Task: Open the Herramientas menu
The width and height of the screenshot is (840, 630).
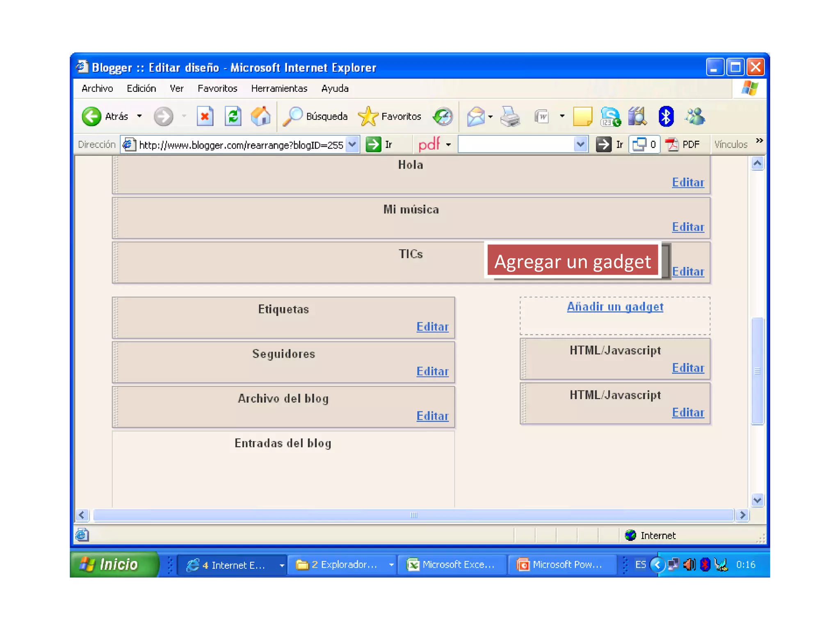Action: tap(279, 89)
